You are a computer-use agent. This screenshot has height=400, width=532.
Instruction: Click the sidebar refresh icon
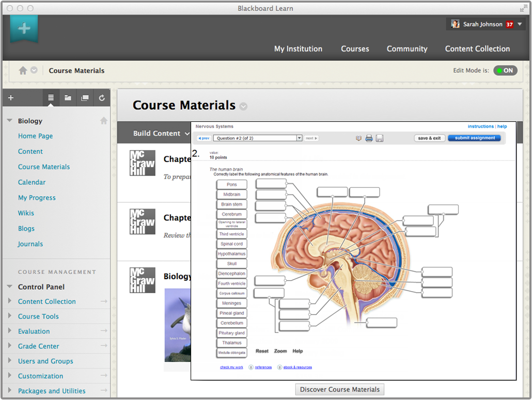click(x=102, y=98)
